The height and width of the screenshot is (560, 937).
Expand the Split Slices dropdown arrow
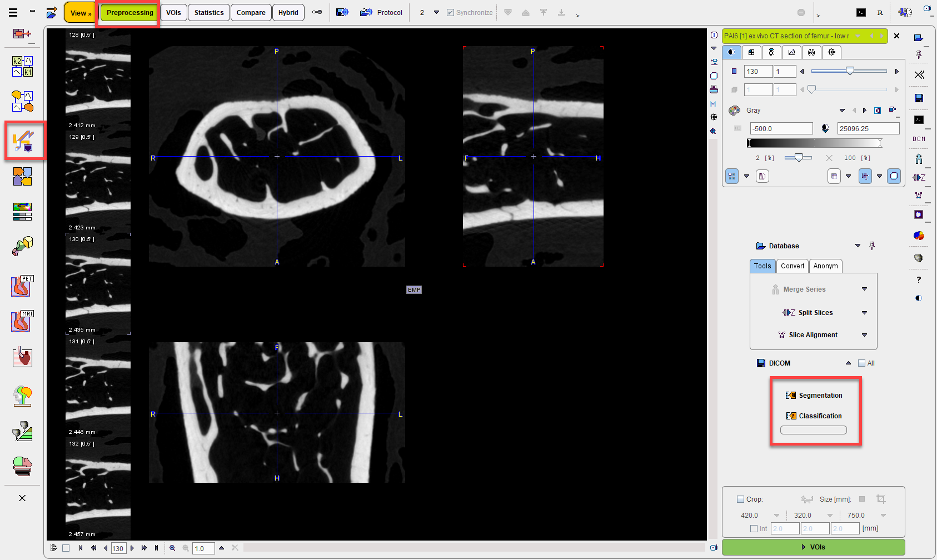864,313
